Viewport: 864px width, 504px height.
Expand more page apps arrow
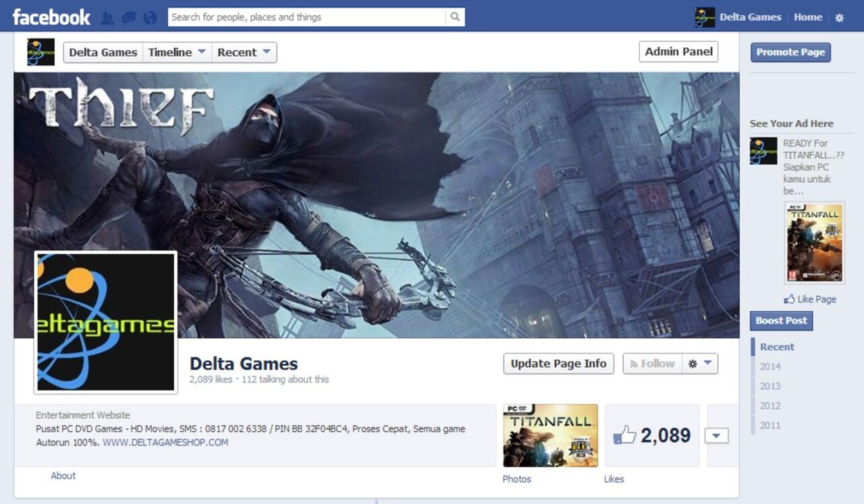716,436
